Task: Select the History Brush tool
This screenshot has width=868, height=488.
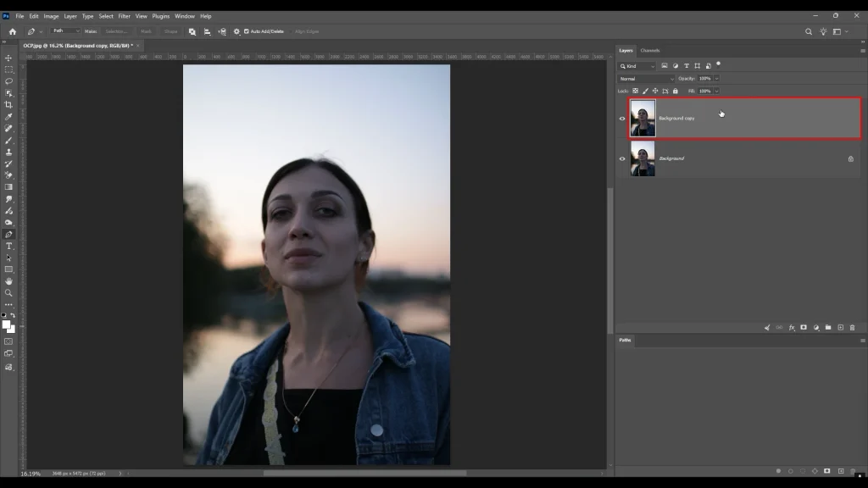Action: tap(8, 164)
